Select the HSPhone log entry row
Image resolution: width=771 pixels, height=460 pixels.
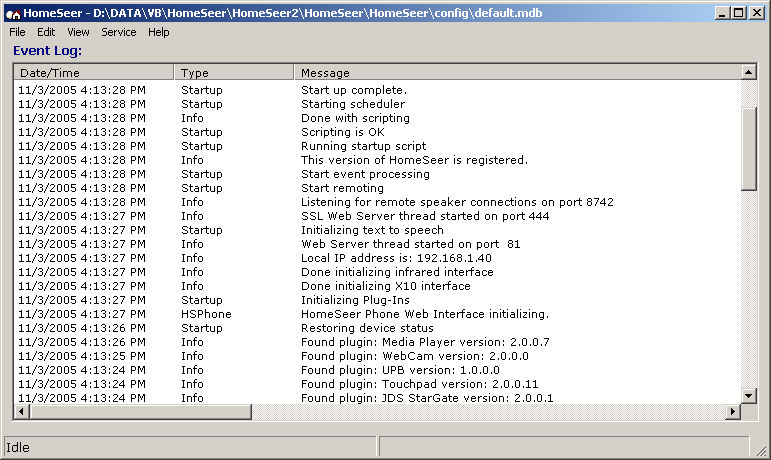(x=377, y=314)
